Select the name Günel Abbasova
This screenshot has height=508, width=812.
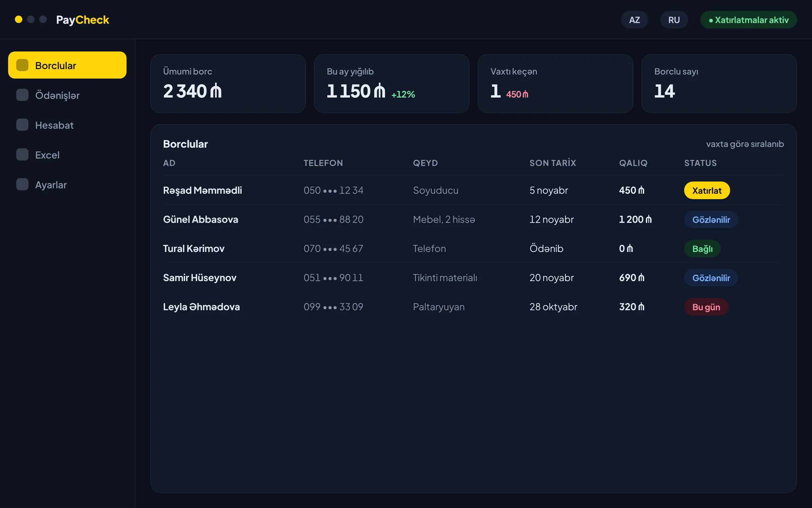click(201, 219)
